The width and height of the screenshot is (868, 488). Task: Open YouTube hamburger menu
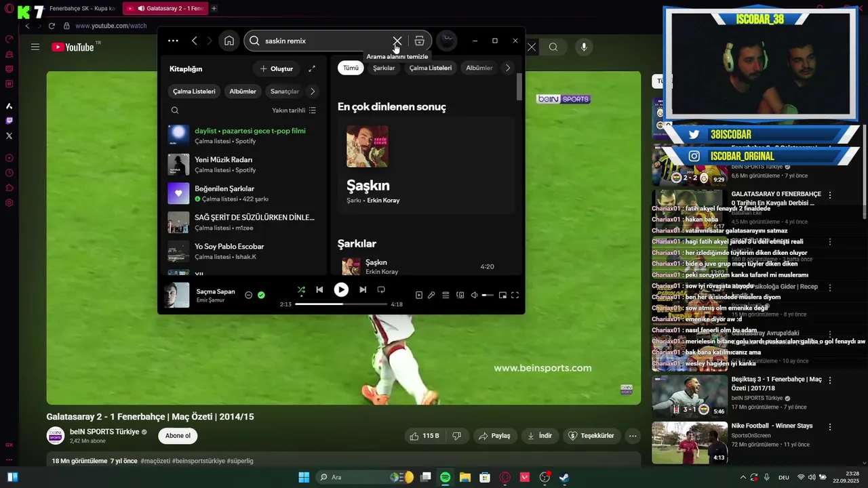point(35,47)
